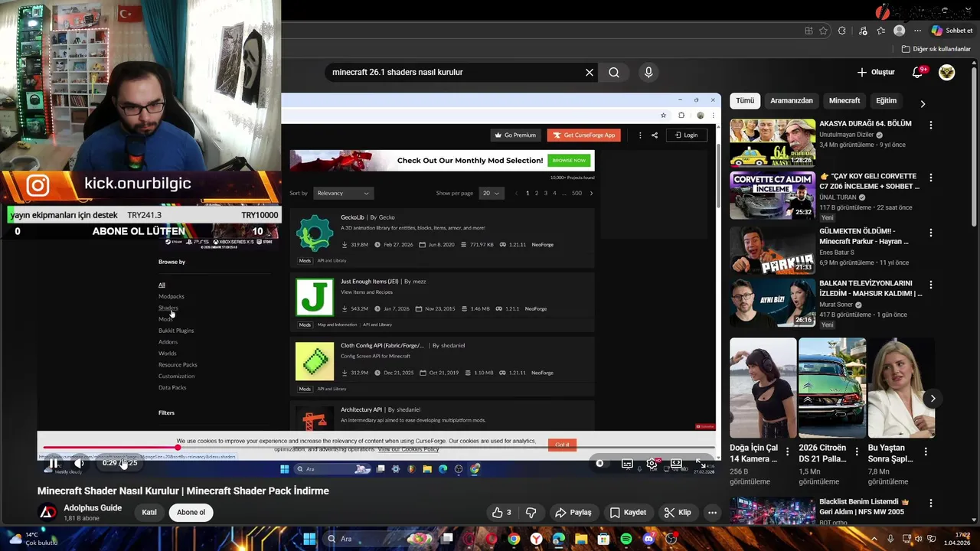Viewport: 980px width, 551px height.
Task: Select the Aramanızdan filter chip
Action: point(792,100)
